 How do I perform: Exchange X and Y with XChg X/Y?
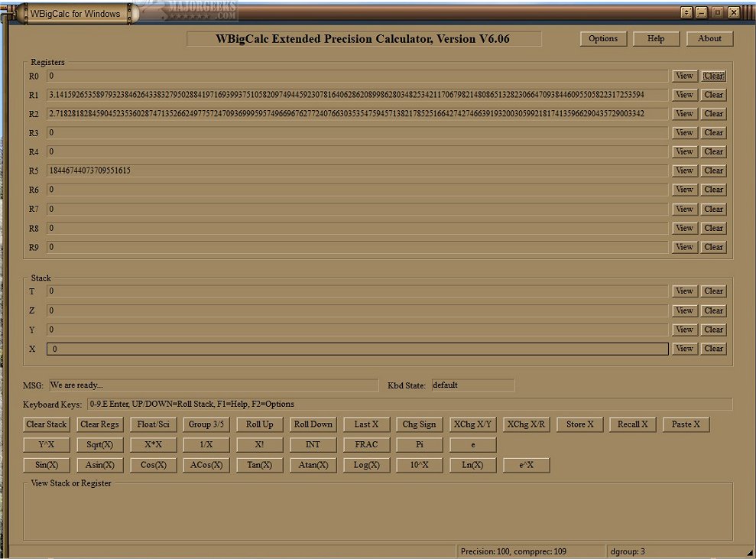click(472, 424)
